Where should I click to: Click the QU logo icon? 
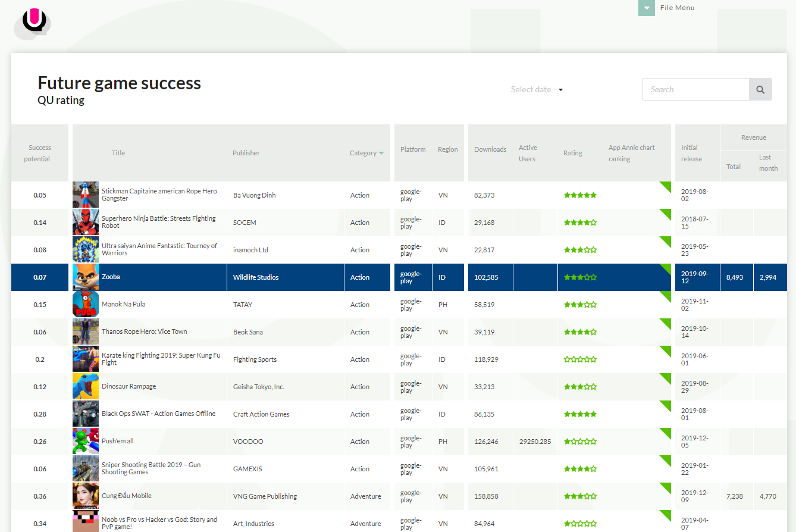[x=33, y=22]
